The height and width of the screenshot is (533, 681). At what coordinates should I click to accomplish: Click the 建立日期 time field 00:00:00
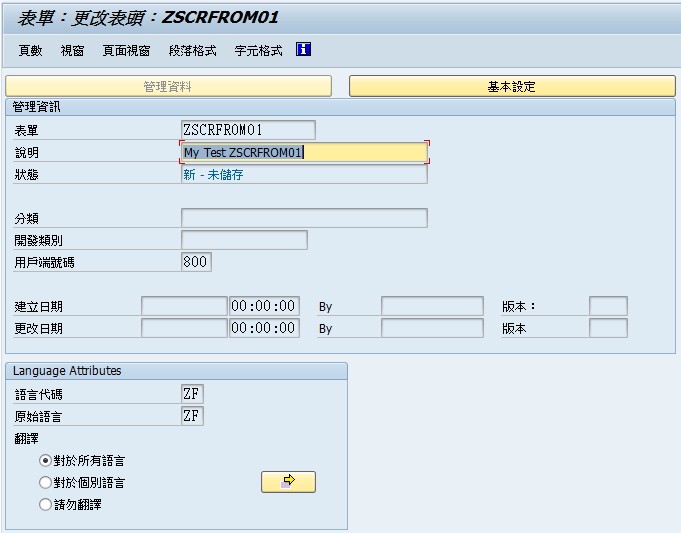click(x=264, y=306)
